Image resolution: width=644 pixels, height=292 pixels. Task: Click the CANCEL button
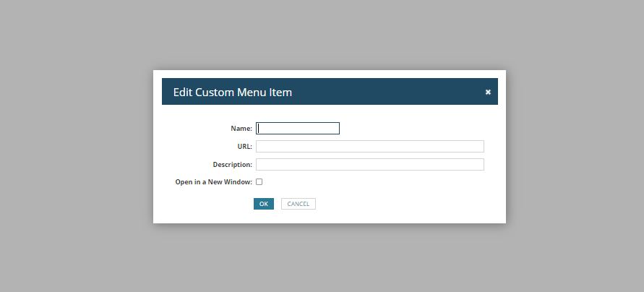(299, 204)
